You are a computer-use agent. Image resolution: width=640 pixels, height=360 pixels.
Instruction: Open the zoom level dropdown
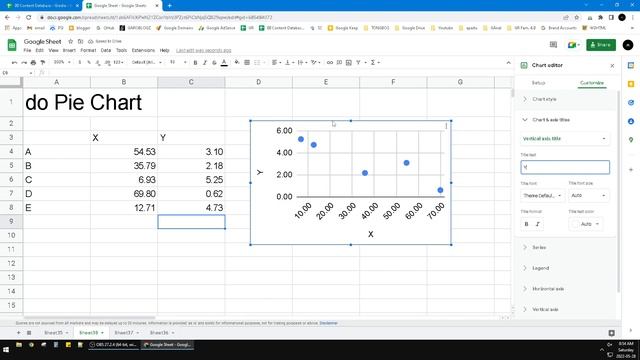(62, 62)
